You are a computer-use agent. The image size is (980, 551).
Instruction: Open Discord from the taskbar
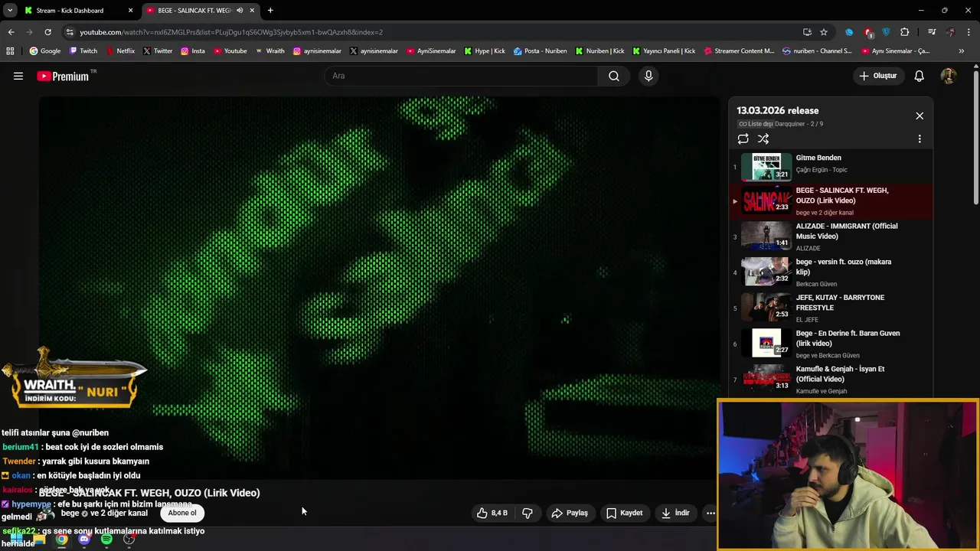click(84, 540)
